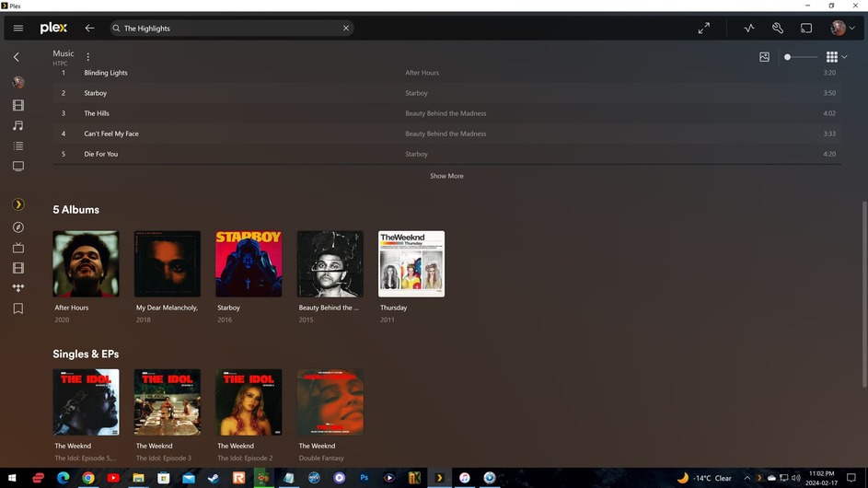Viewport: 868px width, 488px height.
Task: Click the After Hours album title
Action: [x=72, y=308]
